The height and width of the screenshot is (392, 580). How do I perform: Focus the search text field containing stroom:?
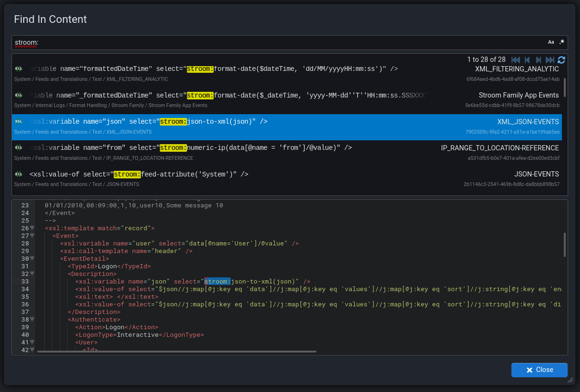[276, 42]
